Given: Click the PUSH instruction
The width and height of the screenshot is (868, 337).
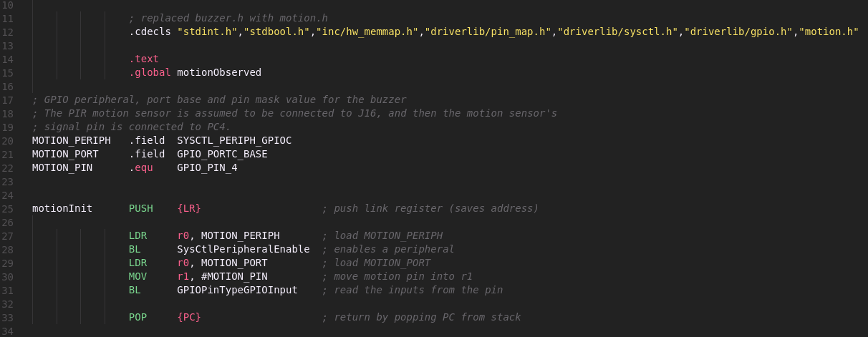Looking at the screenshot, I should click(141, 208).
